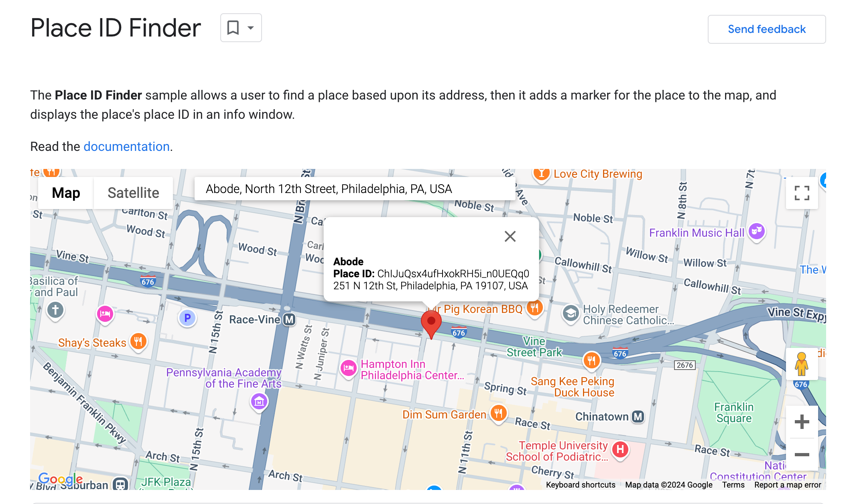Viewport: 853px width, 504px height.
Task: Click the Sang Kee Peking Duck House icon
Action: click(x=591, y=360)
